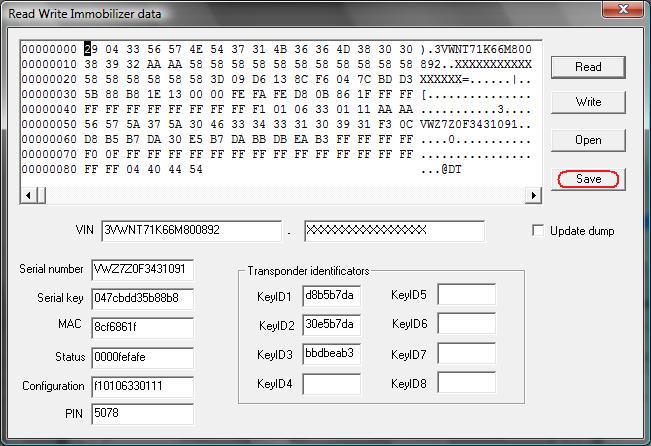The image size is (651, 446).
Task: Click the Status field 0000fefafe
Action: 142,358
